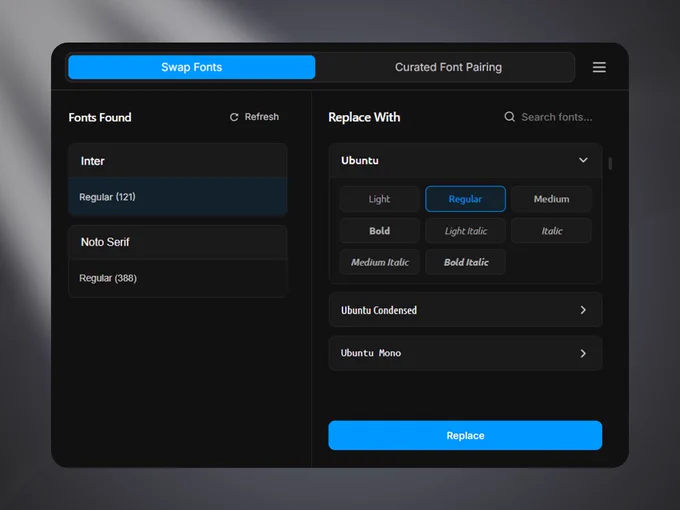Click the Refresh label
This screenshot has height=510, width=680.
(x=262, y=117)
